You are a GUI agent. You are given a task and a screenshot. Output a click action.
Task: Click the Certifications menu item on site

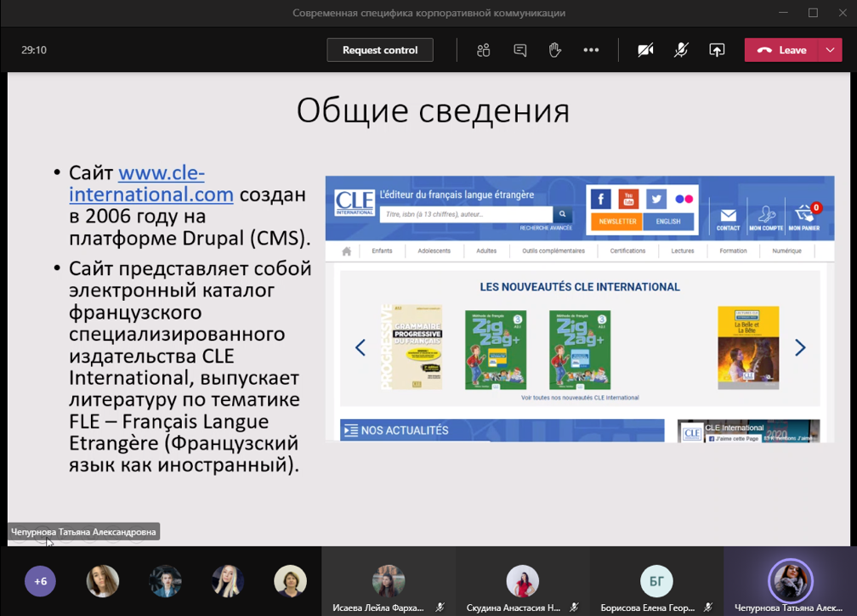(x=627, y=251)
